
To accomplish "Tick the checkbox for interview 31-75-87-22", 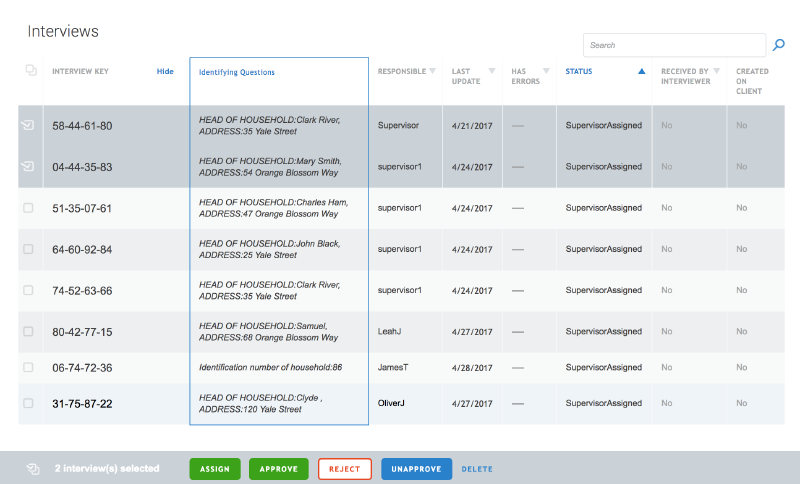I will tap(28, 404).
